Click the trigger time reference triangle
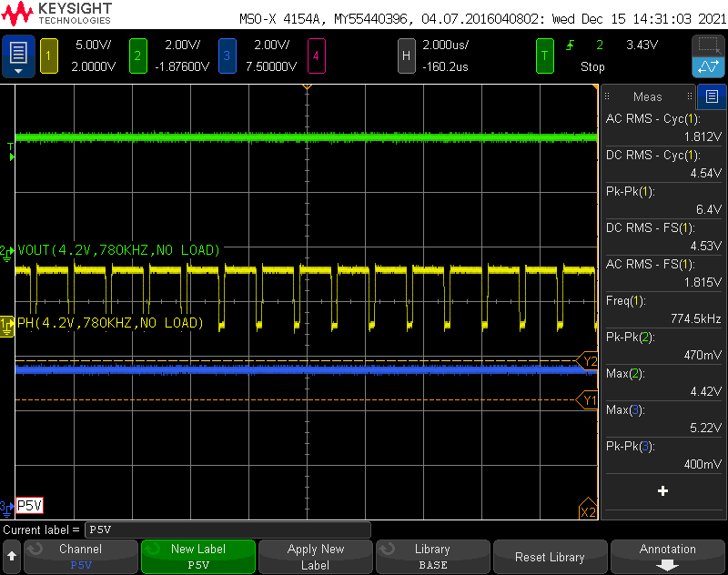Image resolution: width=728 pixels, height=575 pixels. [307, 86]
